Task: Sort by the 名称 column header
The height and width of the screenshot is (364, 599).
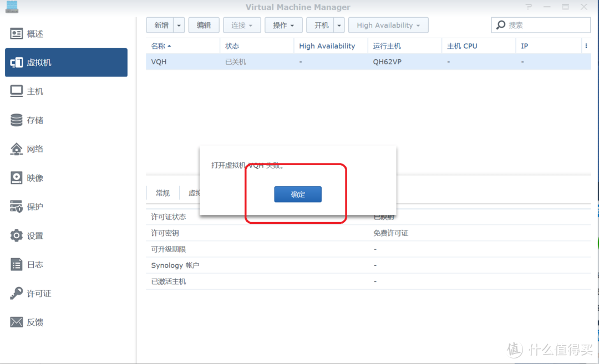Action: [182, 46]
